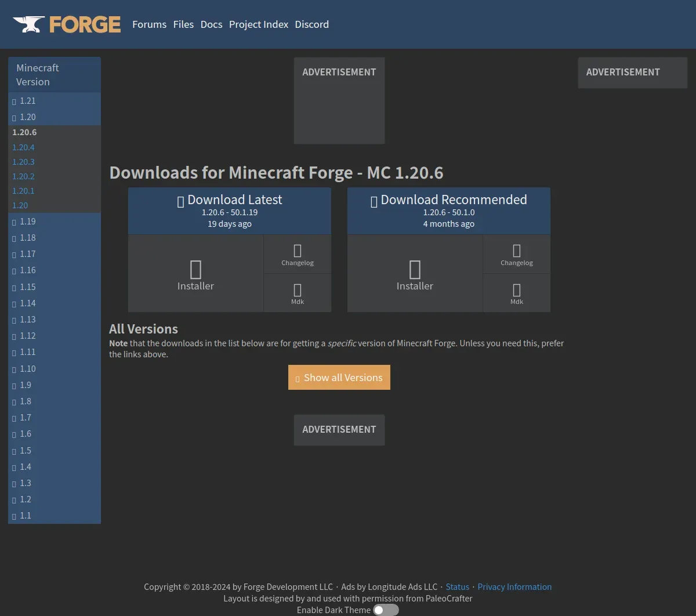Select the plain 1.20 sub-version link
Screen dimensions: 696x616
pyautogui.click(x=20, y=205)
